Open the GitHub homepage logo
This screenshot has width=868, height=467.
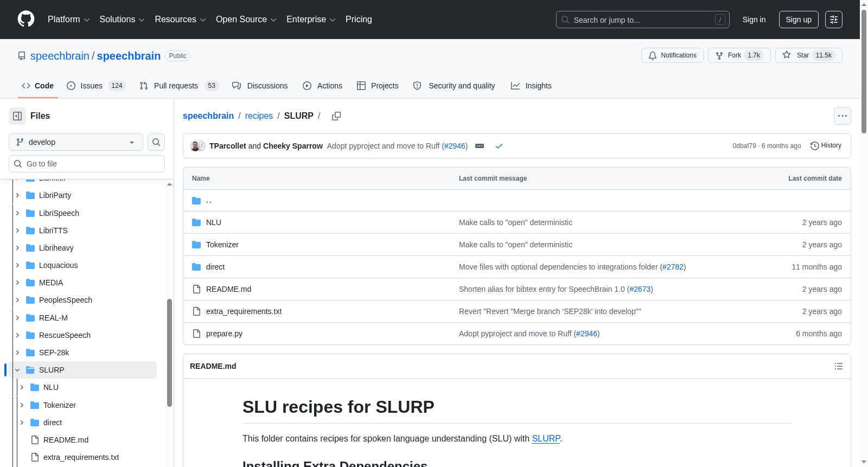(26, 20)
